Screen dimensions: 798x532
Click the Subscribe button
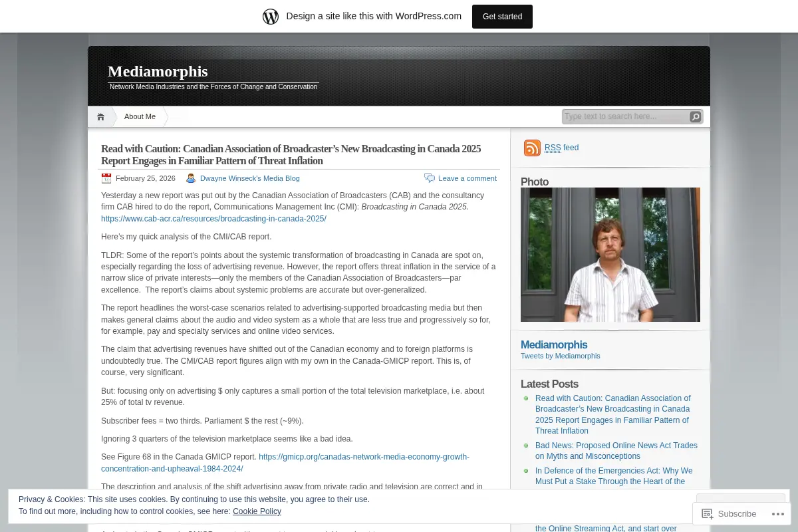[729, 513]
